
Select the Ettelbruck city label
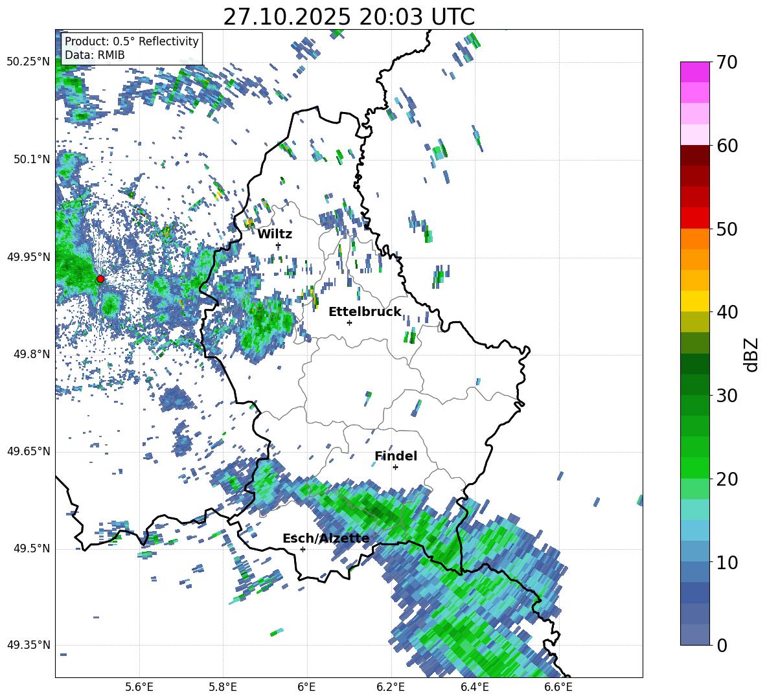(x=365, y=312)
